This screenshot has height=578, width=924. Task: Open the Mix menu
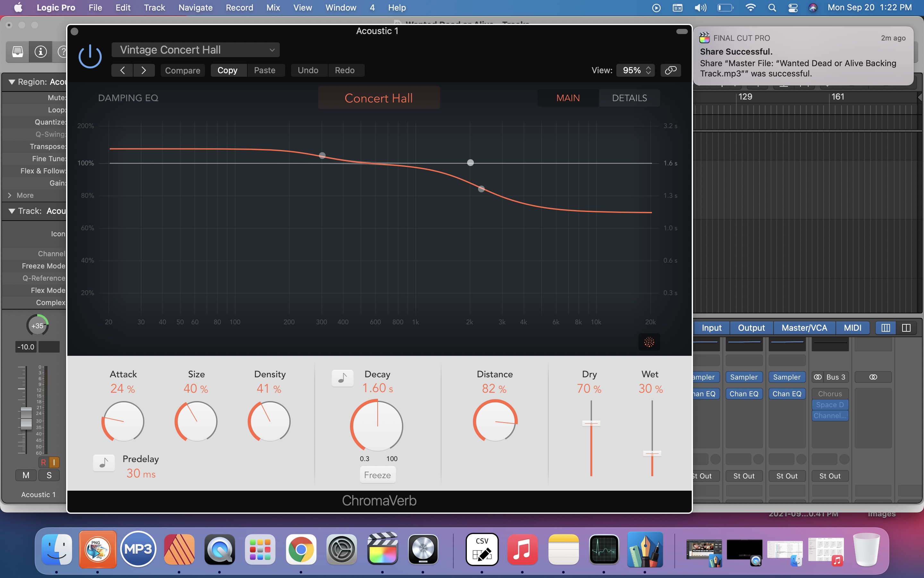273,8
